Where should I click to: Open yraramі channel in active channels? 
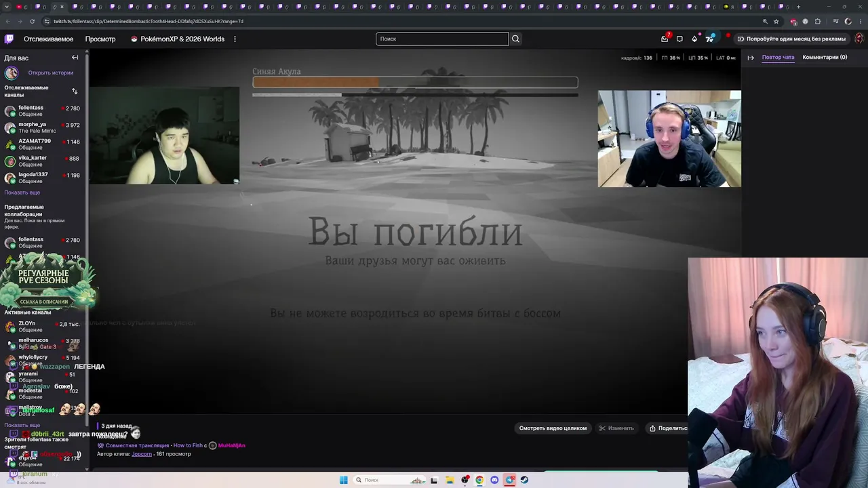pyautogui.click(x=42, y=376)
